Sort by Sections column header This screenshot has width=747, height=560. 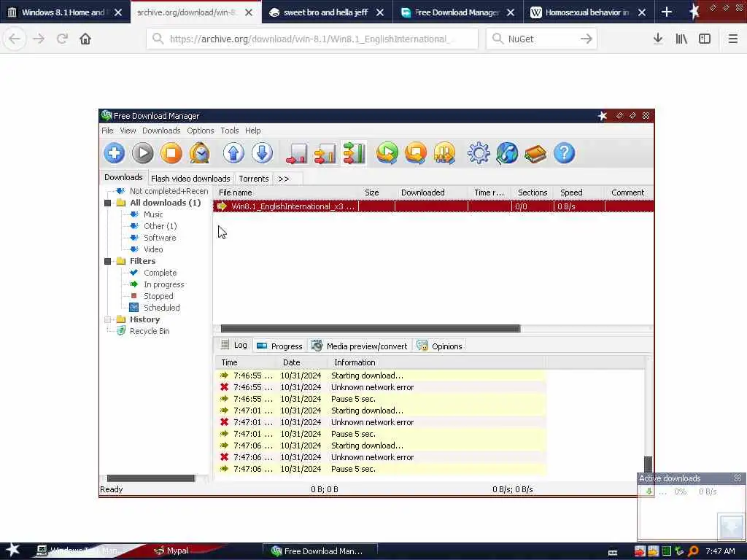coord(532,192)
